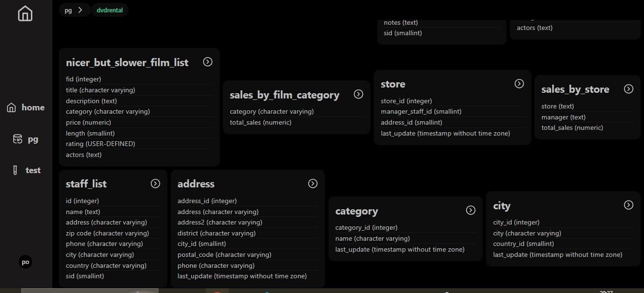The height and width of the screenshot is (293, 644).
Task: Select the pg database sidebar item
Action: click(x=26, y=139)
